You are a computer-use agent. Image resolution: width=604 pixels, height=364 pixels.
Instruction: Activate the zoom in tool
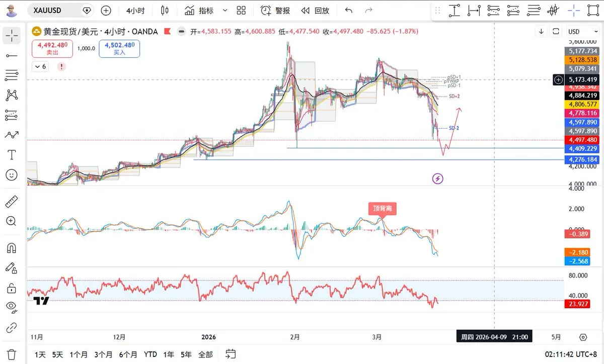12,221
